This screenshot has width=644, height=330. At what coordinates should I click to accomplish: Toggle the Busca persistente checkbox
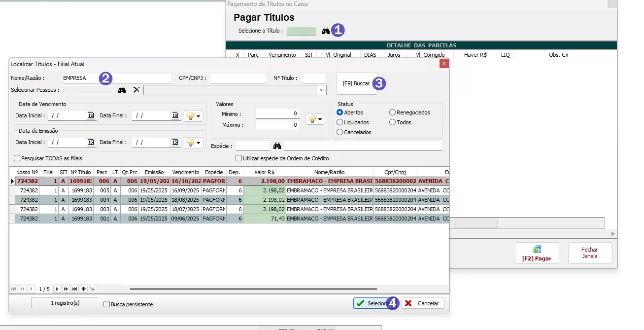pos(106,304)
